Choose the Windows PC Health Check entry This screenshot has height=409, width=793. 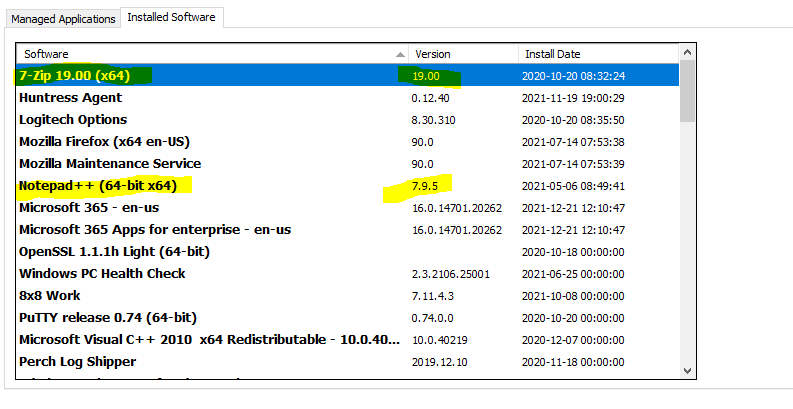click(102, 273)
